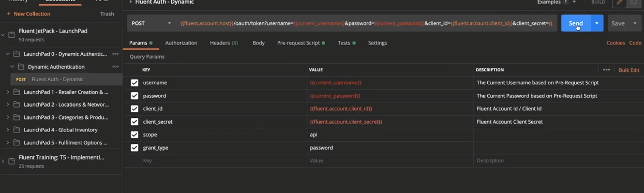Switch to the Pre-request Script tab
This screenshot has width=644, height=193.
(x=301, y=43)
